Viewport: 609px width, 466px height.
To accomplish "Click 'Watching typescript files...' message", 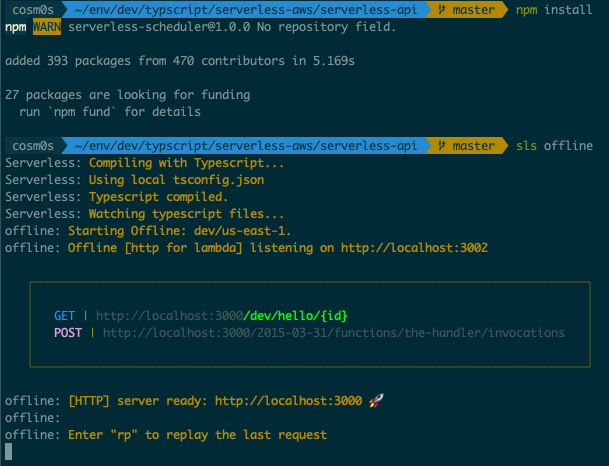I will click(x=186, y=214).
